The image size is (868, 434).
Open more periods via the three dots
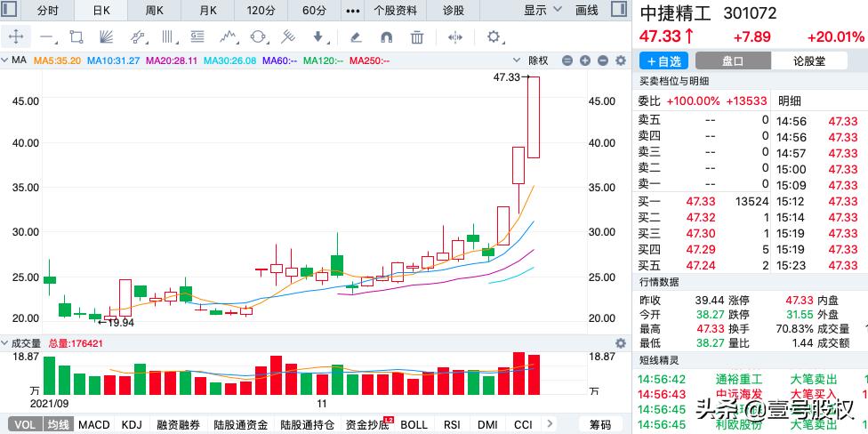[352, 11]
